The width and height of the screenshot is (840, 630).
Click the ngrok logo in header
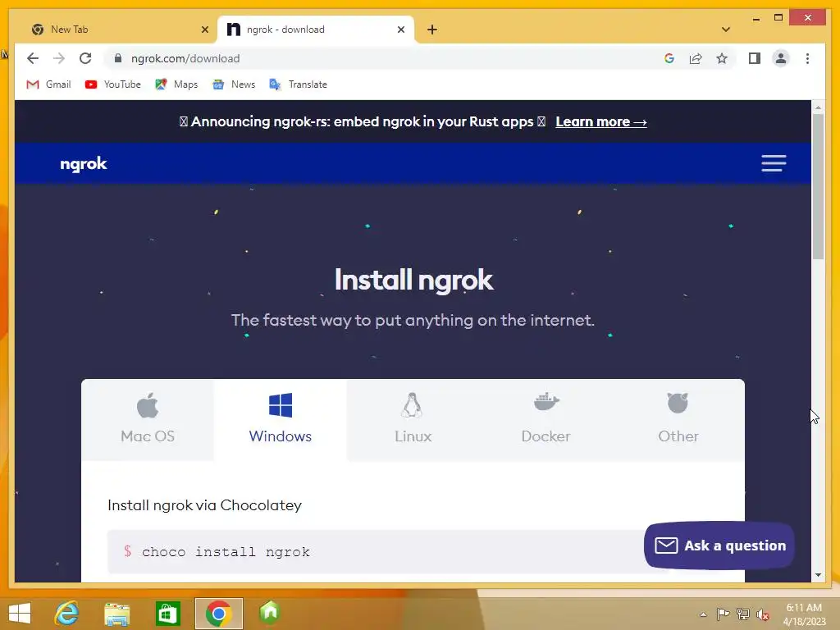(x=84, y=163)
